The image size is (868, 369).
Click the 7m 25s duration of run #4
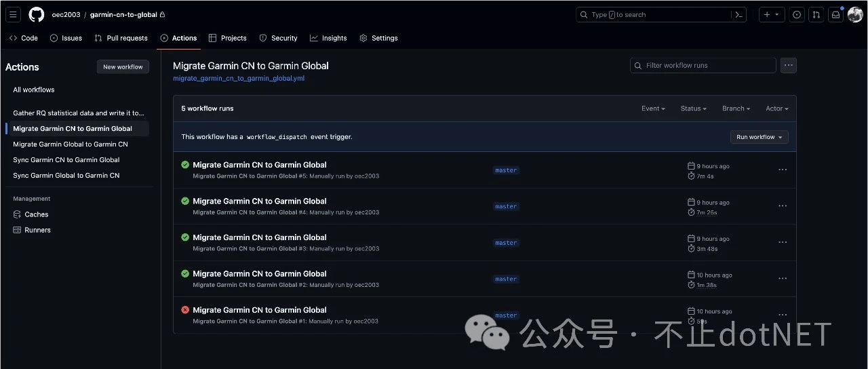(707, 212)
